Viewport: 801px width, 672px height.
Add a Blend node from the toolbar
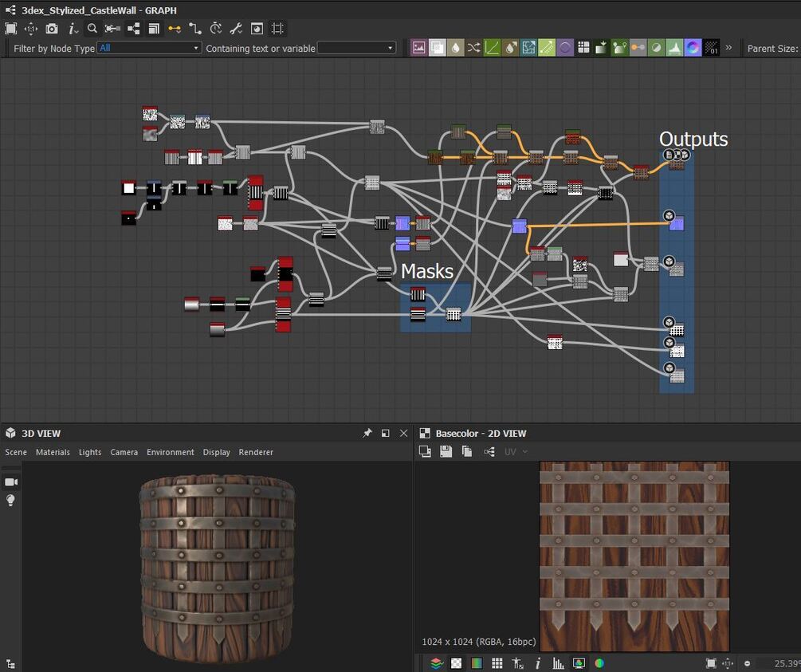pos(437,48)
